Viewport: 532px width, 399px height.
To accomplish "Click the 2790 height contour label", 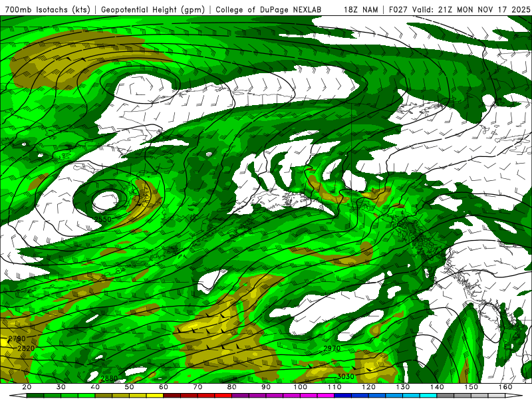I will coord(17,338).
